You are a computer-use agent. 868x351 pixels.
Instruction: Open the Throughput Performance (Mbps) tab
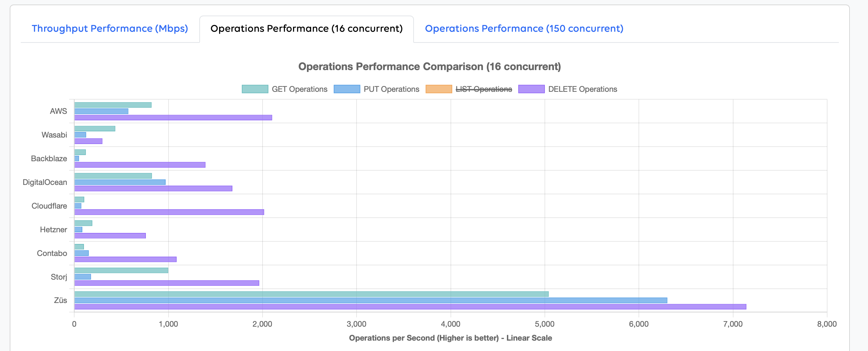110,29
